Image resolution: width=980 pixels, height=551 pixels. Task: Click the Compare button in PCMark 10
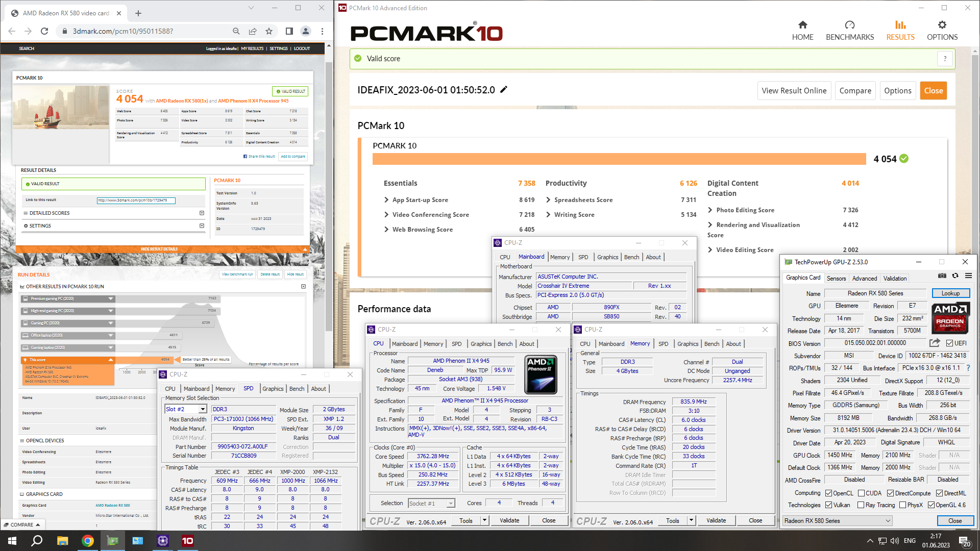[x=855, y=91]
